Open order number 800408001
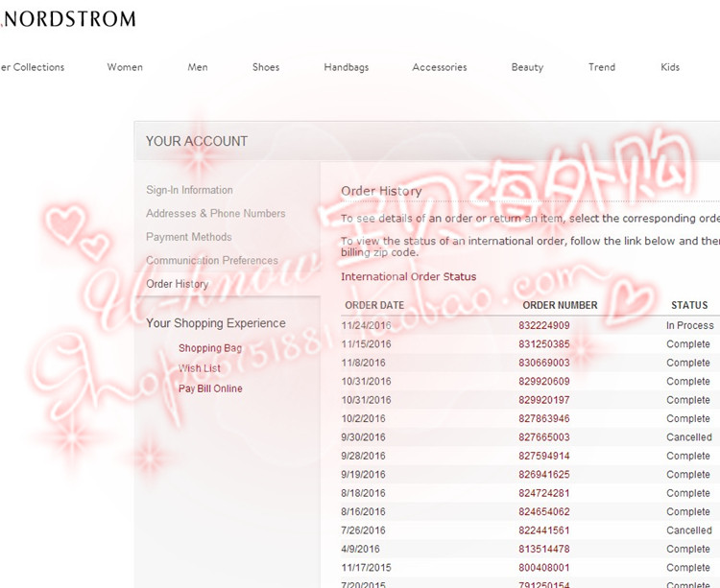 click(x=544, y=567)
